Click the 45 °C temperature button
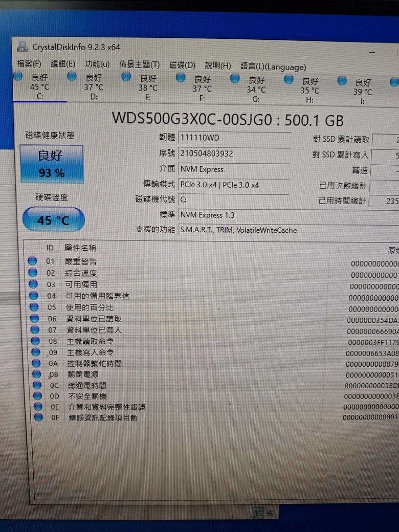The image size is (399, 532). [53, 220]
